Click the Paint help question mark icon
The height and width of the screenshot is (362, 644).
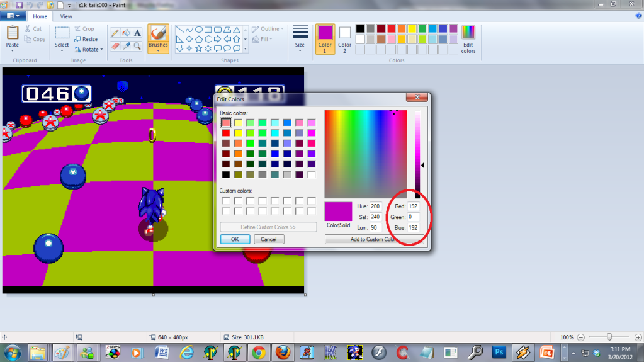pos(639,16)
